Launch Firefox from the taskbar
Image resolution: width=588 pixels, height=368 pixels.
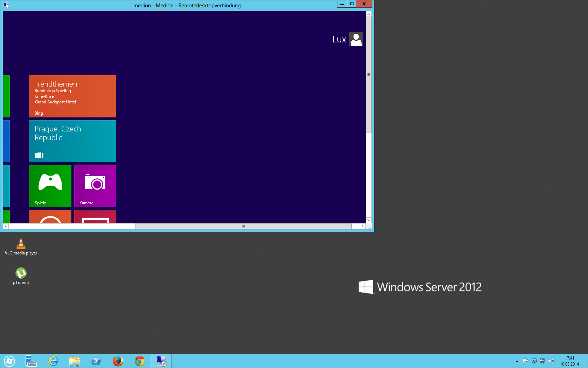click(118, 361)
